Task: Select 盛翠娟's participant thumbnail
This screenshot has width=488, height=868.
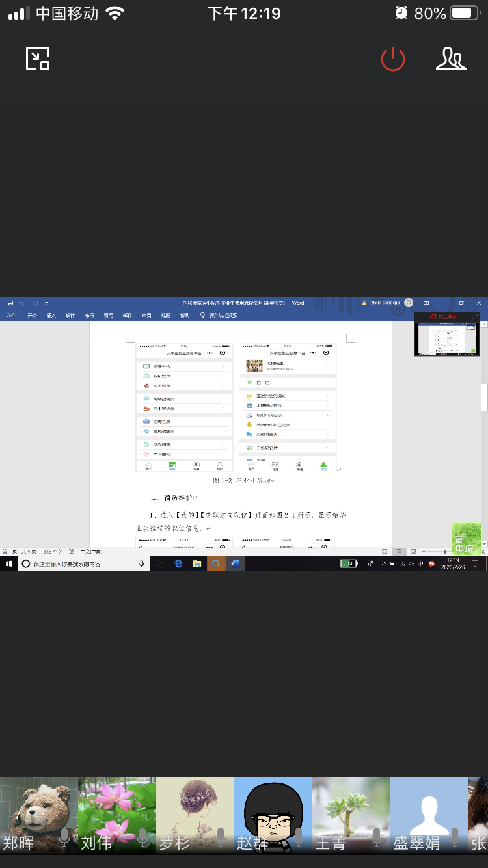Action: [429, 815]
